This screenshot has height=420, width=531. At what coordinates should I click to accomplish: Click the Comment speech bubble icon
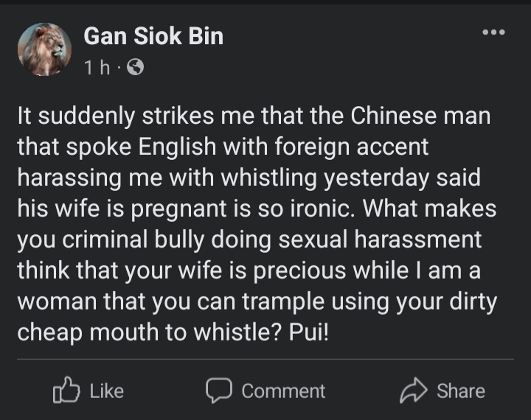tap(219, 391)
